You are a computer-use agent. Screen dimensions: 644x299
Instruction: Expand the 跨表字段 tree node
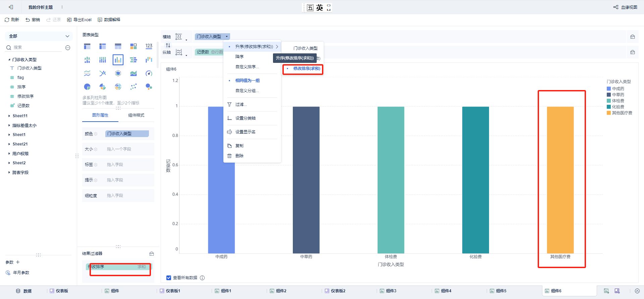[9, 172]
